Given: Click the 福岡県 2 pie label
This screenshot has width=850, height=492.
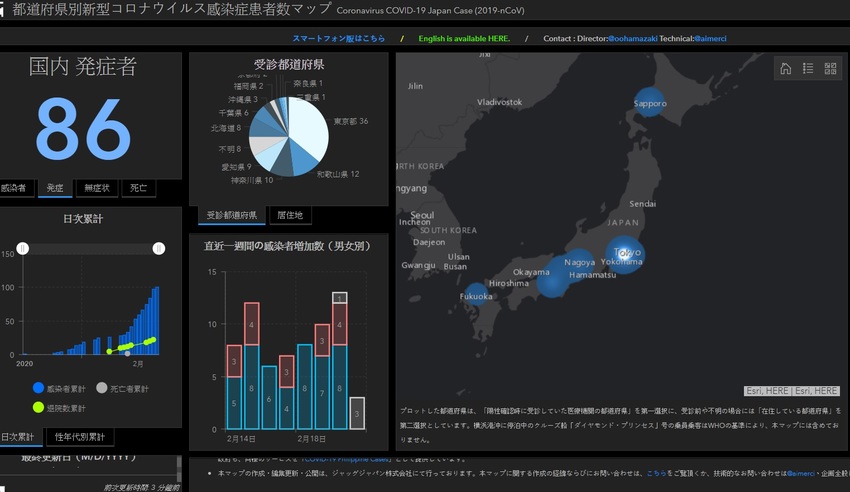Looking at the screenshot, I should [248, 86].
